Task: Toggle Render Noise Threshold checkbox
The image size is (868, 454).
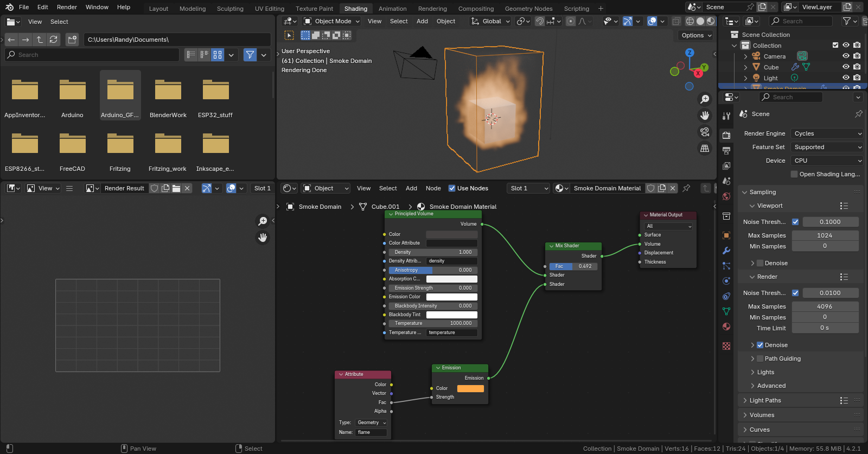Action: 795,293
